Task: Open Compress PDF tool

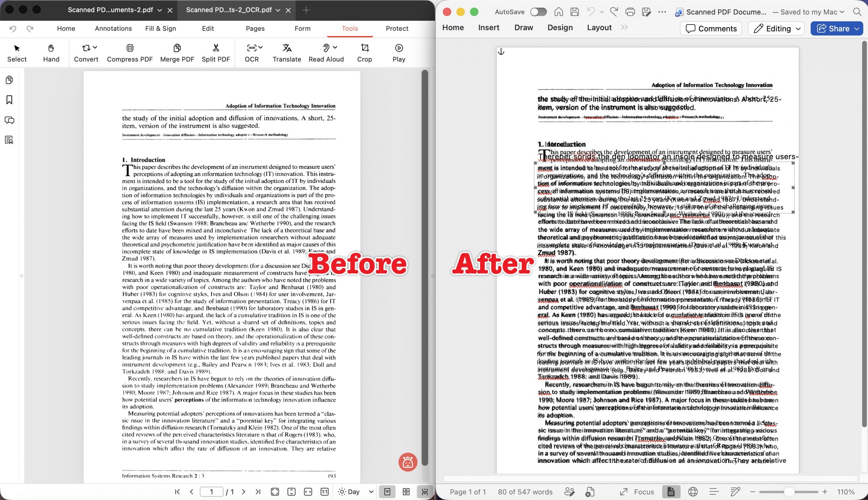Action: 130,53
